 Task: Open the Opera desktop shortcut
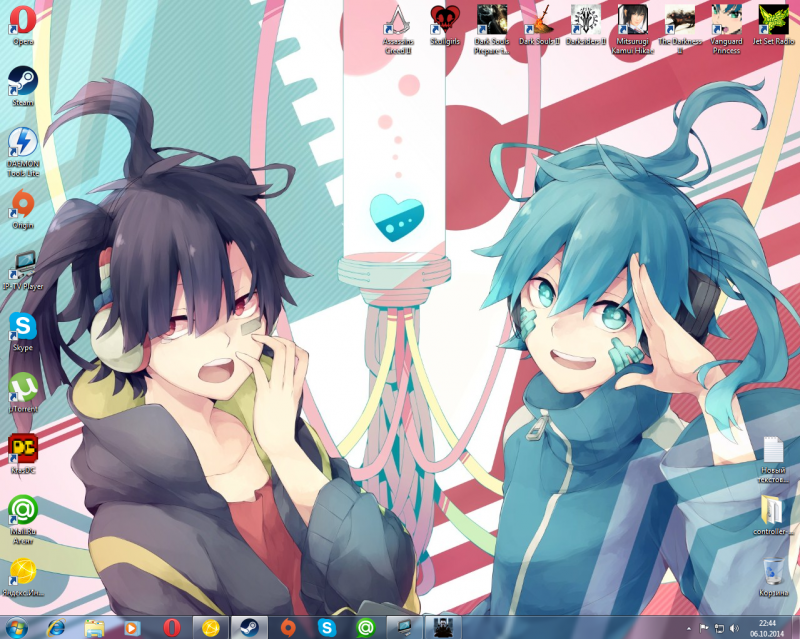[x=22, y=26]
